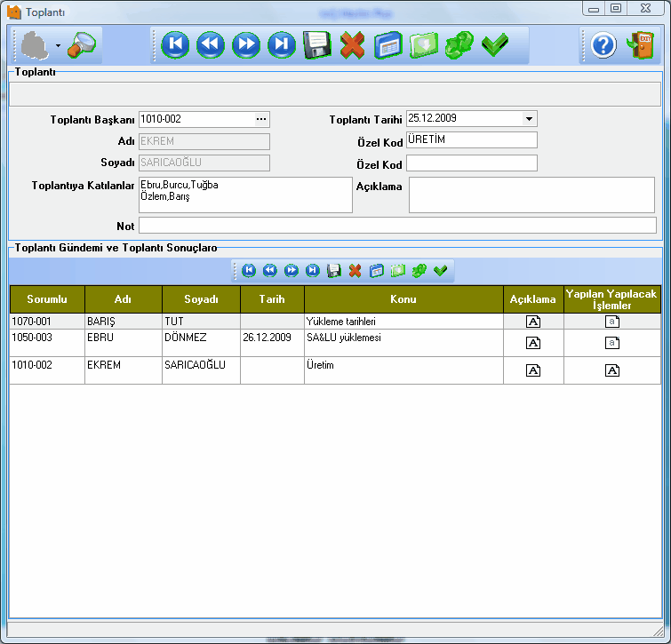Screen dimensions: 671x644
Task: Open help with question mark icon
Action: tap(603, 45)
